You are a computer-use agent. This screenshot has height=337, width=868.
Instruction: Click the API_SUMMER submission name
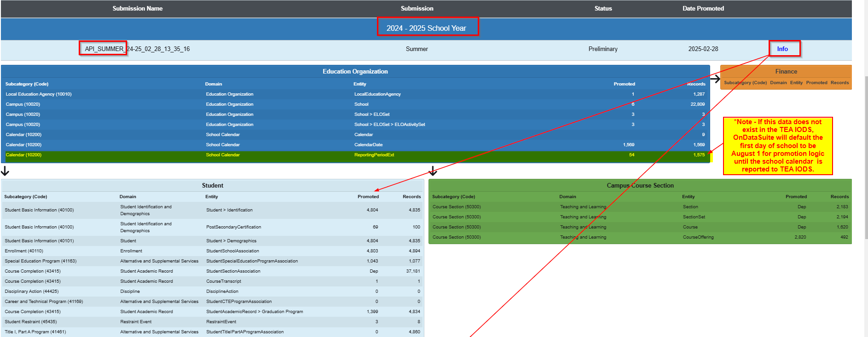coord(137,49)
